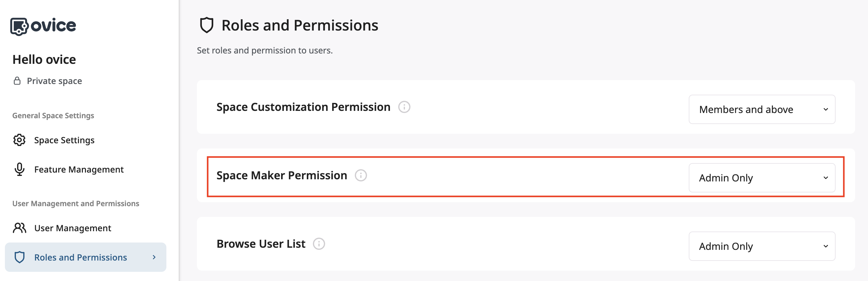Click Space Maker Permission info icon
The height and width of the screenshot is (281, 868).
[x=361, y=175]
